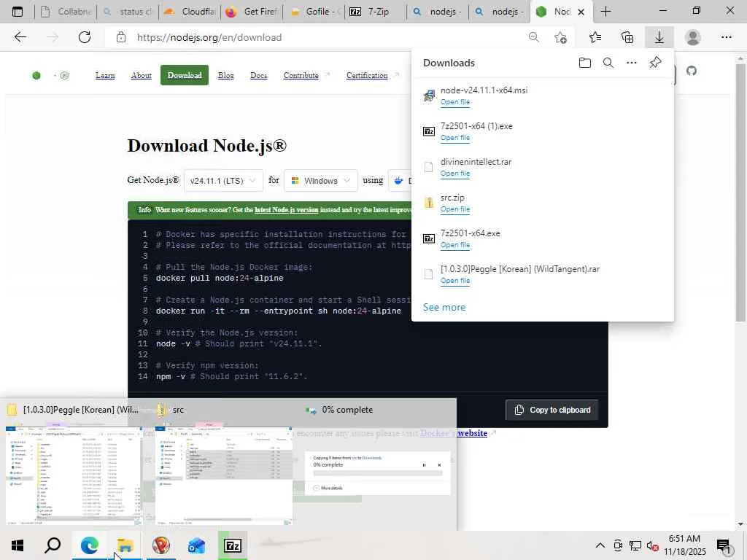Open the GitHub icon on Node.js site
The height and width of the screenshot is (560, 747).
(692, 71)
